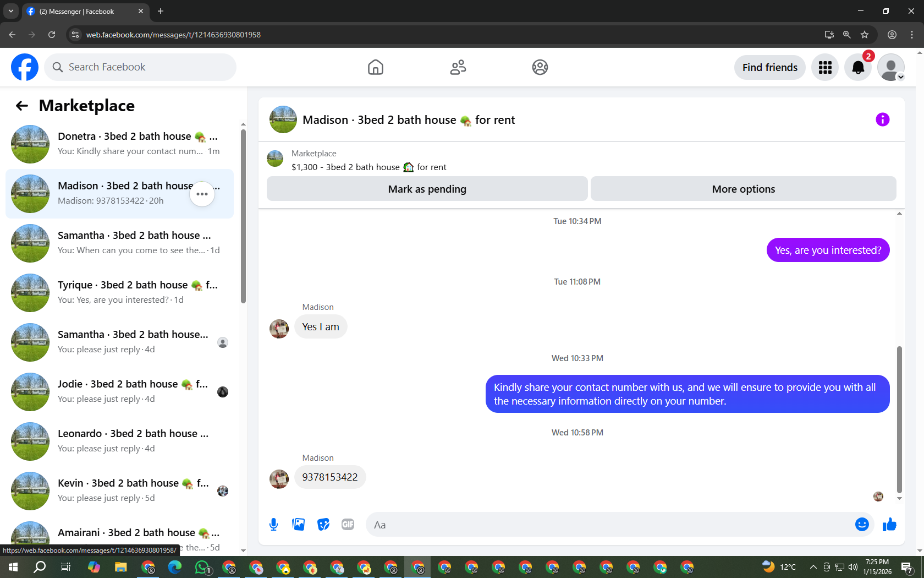Show hidden system tray icons chevron
Image resolution: width=924 pixels, height=578 pixels.
(x=812, y=567)
